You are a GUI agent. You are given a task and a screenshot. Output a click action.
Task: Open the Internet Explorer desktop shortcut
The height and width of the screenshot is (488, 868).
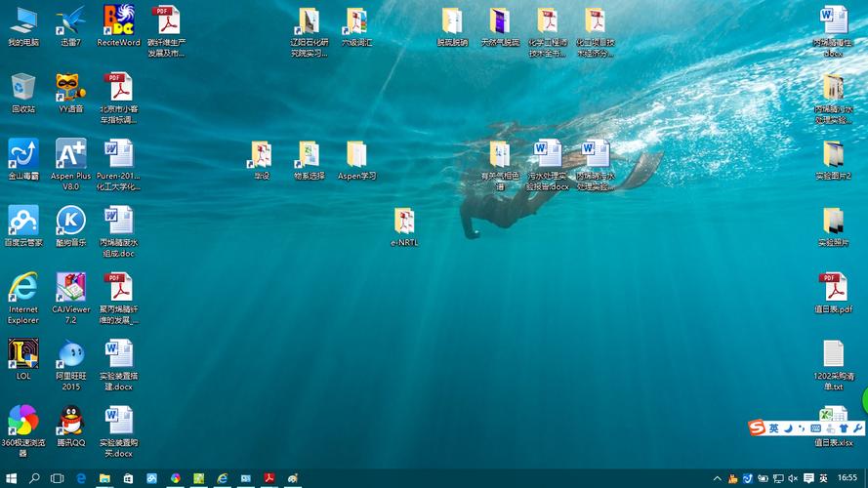(23, 298)
